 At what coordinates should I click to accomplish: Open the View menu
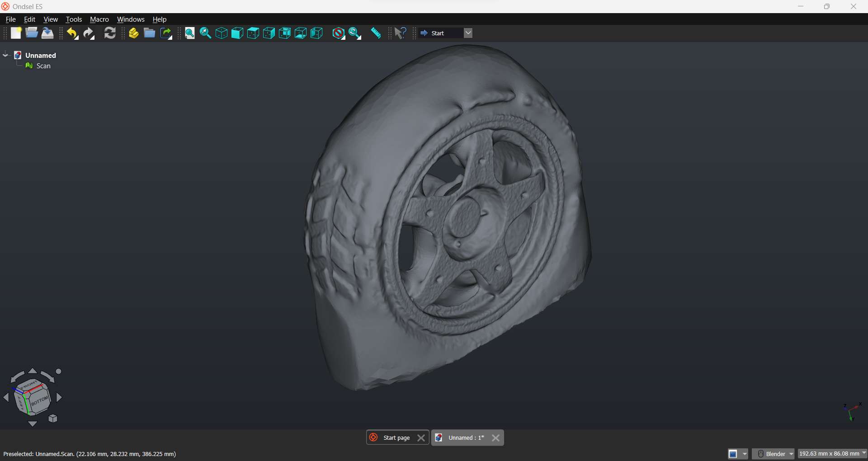pyautogui.click(x=51, y=19)
